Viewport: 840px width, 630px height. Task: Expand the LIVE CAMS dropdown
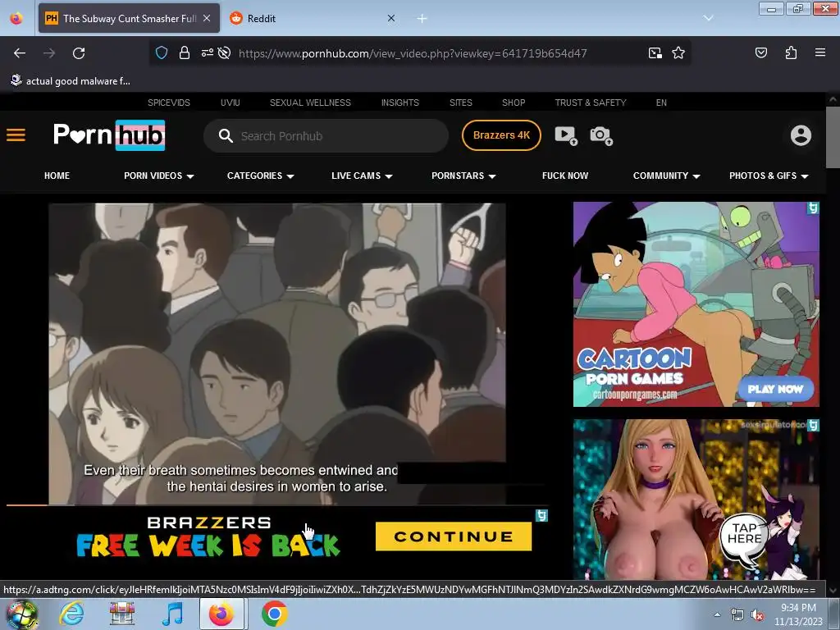coord(362,176)
